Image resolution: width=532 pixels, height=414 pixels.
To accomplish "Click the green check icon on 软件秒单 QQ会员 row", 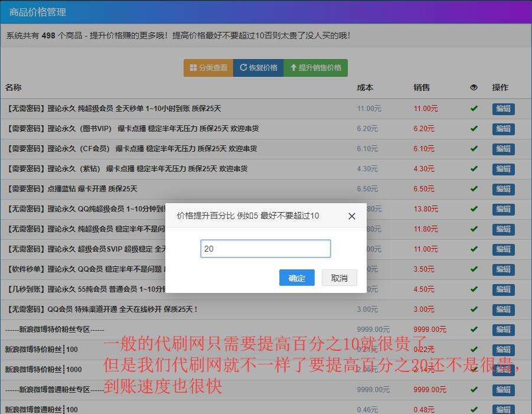I will point(474,269).
